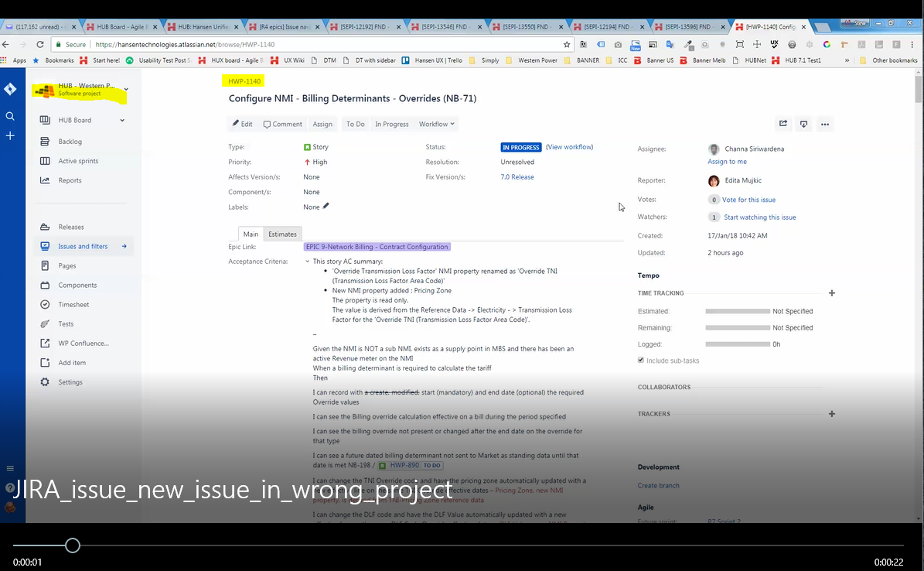This screenshot has height=571, width=924.
Task: Expand the HUB Board dropdown
Action: point(122,121)
